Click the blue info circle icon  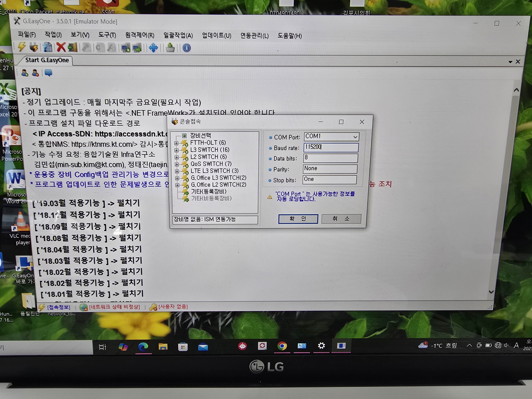pyautogui.click(x=187, y=48)
